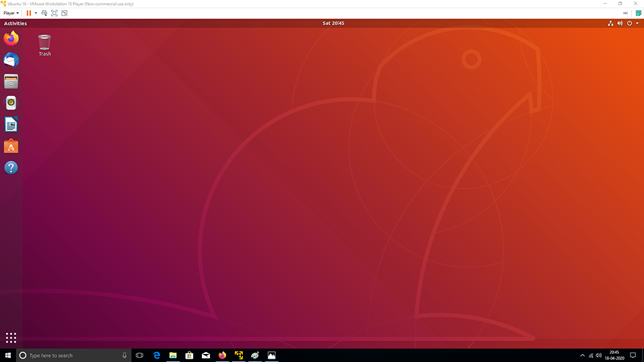Open Ubuntu Software store icon
644x362 pixels.
click(x=11, y=146)
